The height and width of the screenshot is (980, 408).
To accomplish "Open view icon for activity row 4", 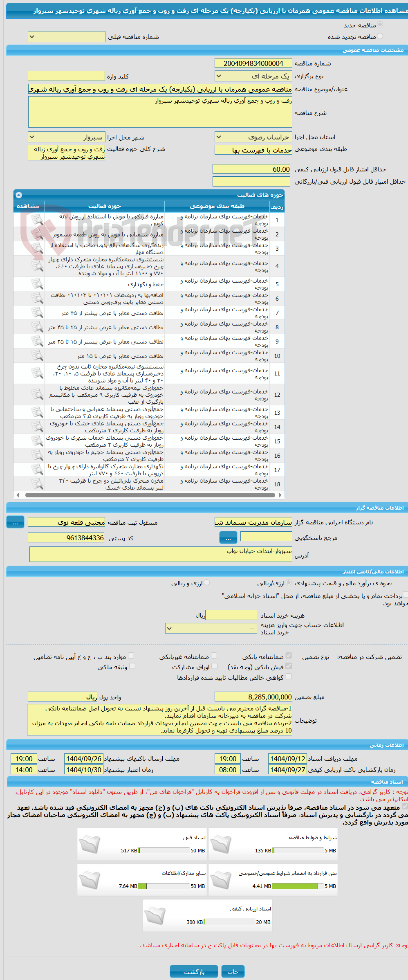I will click(37, 266).
